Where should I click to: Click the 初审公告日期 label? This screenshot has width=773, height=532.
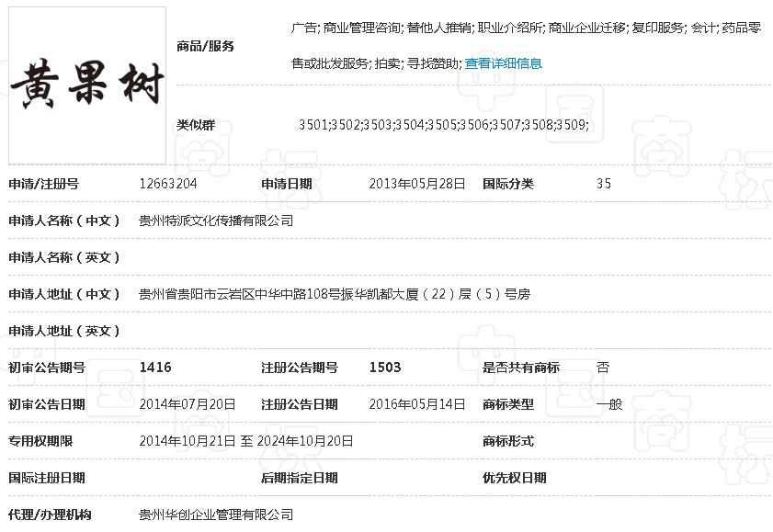pyautogui.click(x=47, y=404)
